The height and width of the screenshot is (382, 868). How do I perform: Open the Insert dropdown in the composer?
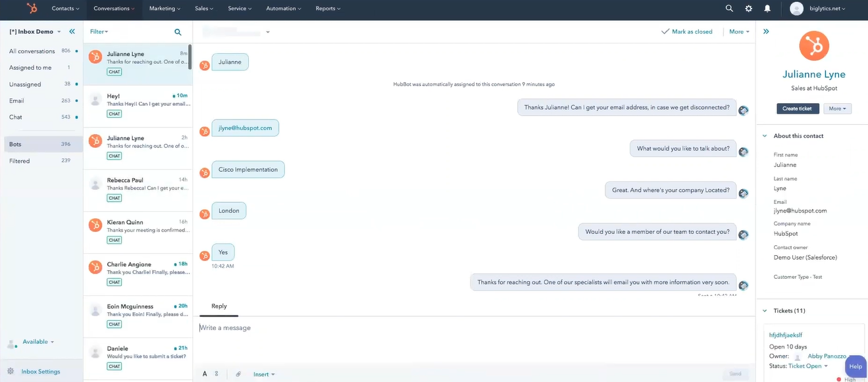pyautogui.click(x=261, y=373)
